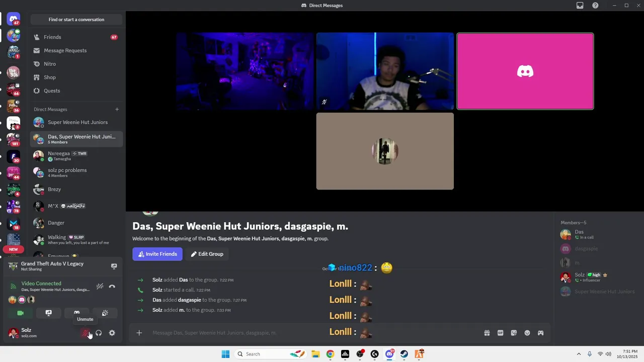Open Google Chrome from taskbar

(x=330, y=354)
